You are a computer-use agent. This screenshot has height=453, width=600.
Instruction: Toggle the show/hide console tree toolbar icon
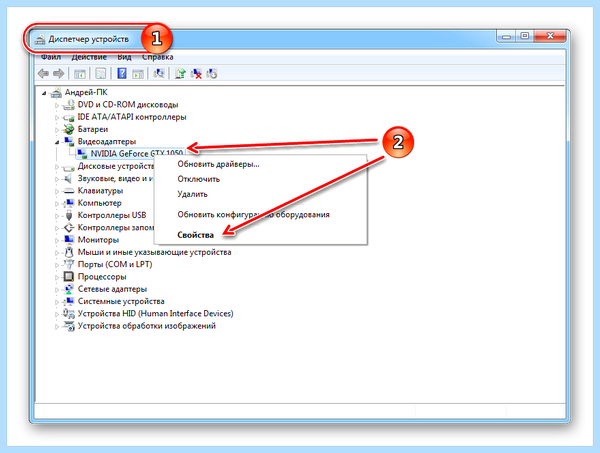[x=80, y=73]
